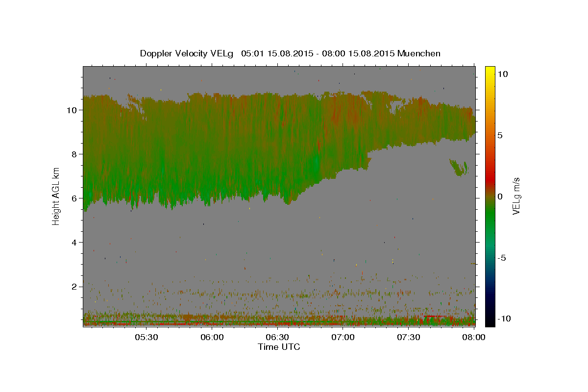The image size is (588, 392).
Task: Click the colorbar tick label -10
Action: (503, 318)
